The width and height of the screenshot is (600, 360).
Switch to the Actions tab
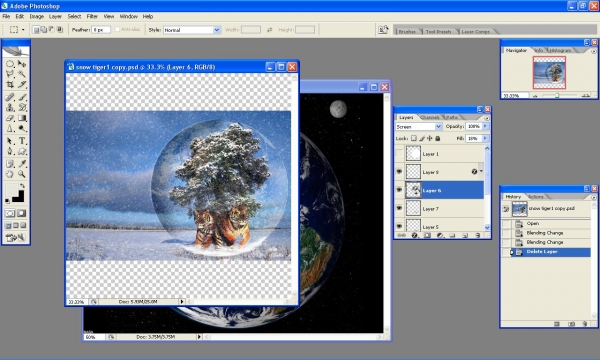[x=536, y=197]
